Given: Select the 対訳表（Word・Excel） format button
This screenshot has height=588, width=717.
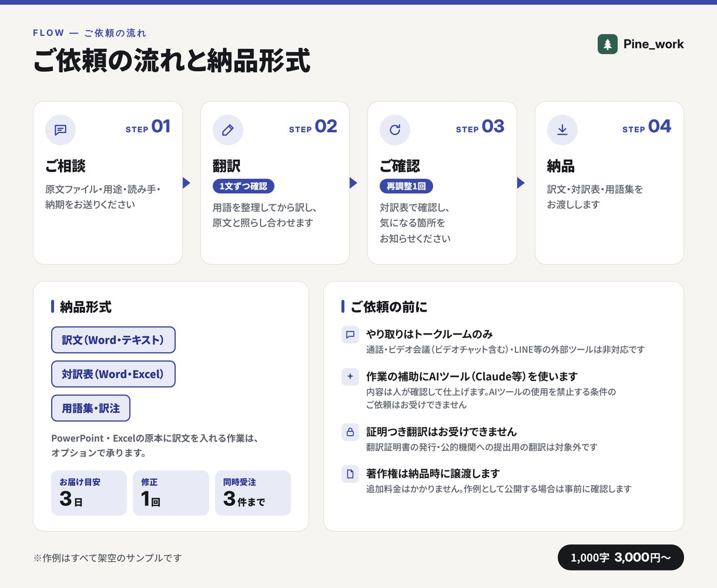Looking at the screenshot, I should pyautogui.click(x=113, y=374).
